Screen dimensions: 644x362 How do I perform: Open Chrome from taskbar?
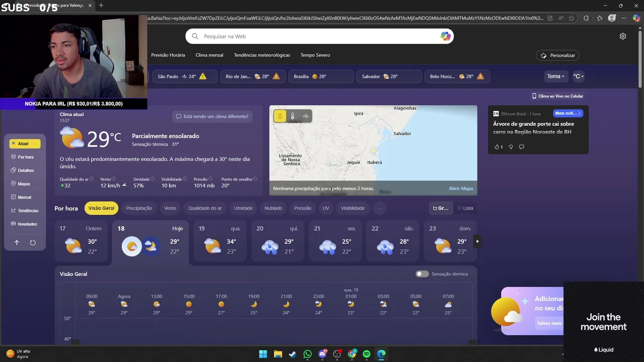coord(352,354)
